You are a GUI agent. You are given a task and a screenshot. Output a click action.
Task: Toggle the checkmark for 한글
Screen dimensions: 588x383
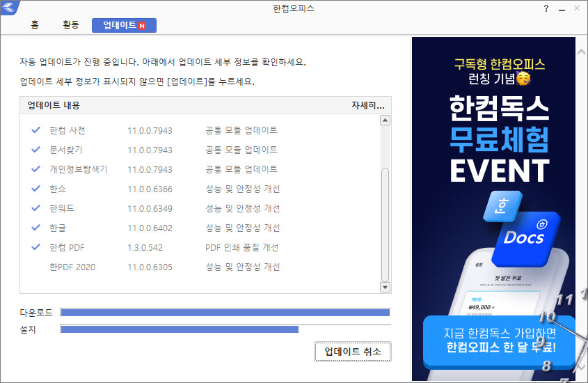tap(35, 228)
